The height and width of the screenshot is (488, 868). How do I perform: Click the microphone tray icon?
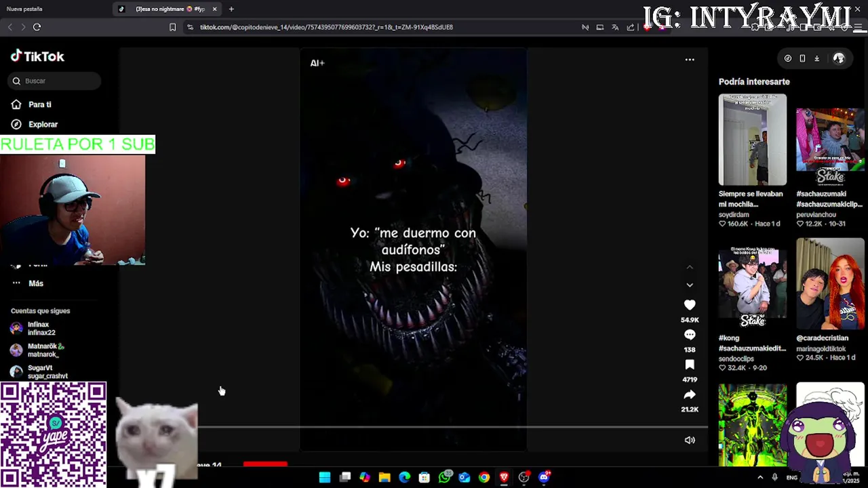point(774,477)
